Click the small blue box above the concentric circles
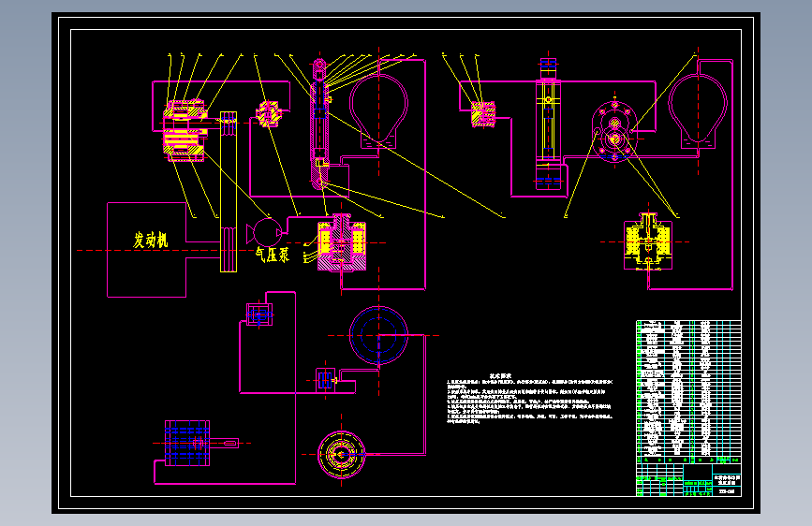Screen dimensions: 812x526 [x=259, y=314]
